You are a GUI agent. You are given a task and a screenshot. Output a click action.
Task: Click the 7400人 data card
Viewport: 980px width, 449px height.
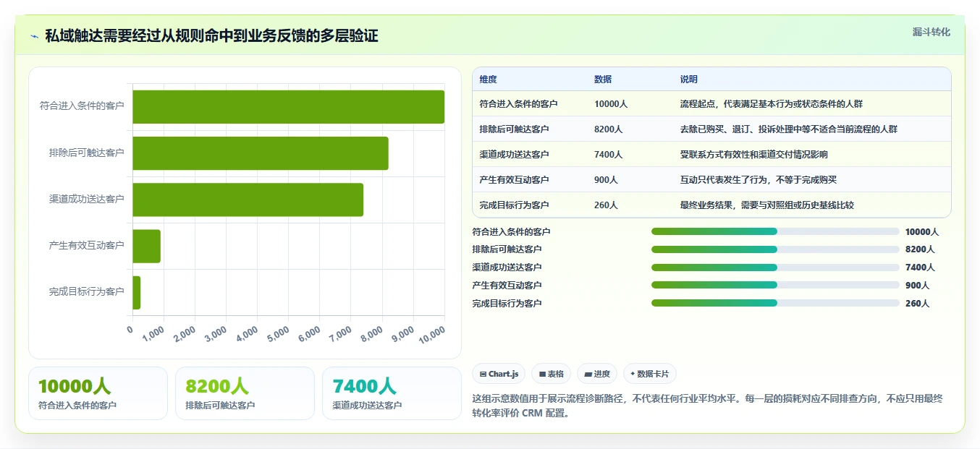[392, 393]
